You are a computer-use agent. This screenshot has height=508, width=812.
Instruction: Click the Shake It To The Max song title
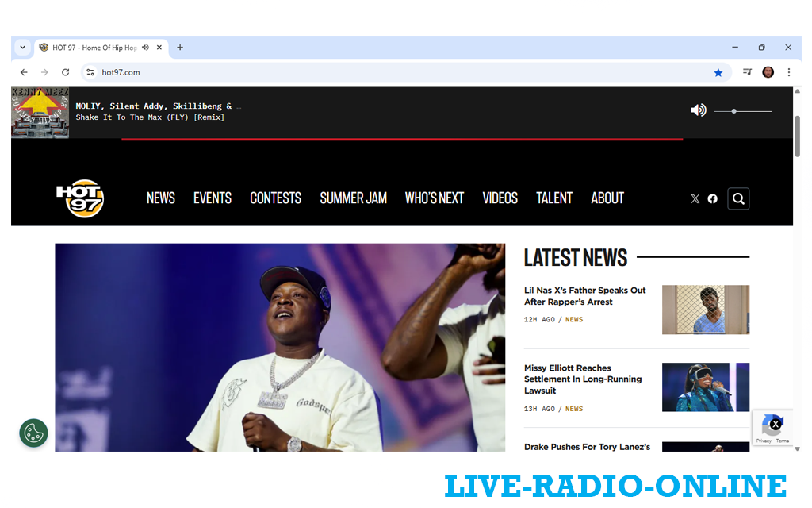[x=150, y=117]
